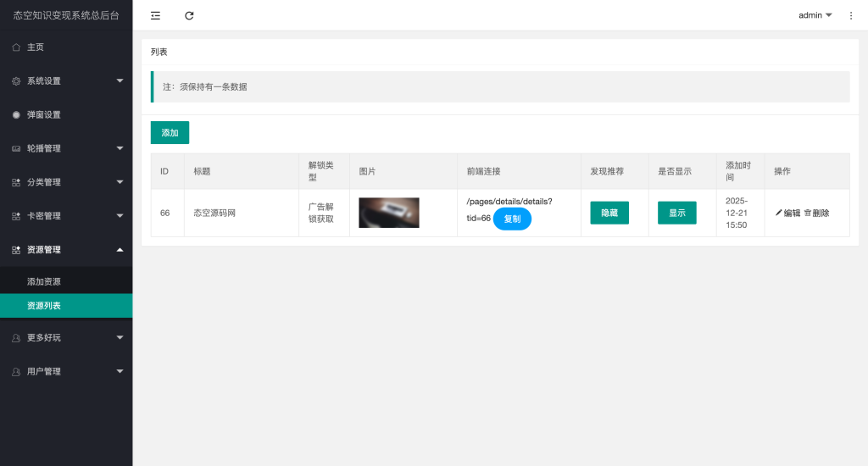Viewport: 868px width, 466px height.
Task: Toggle 是否显示 with the 显示 button
Action: pyautogui.click(x=676, y=213)
